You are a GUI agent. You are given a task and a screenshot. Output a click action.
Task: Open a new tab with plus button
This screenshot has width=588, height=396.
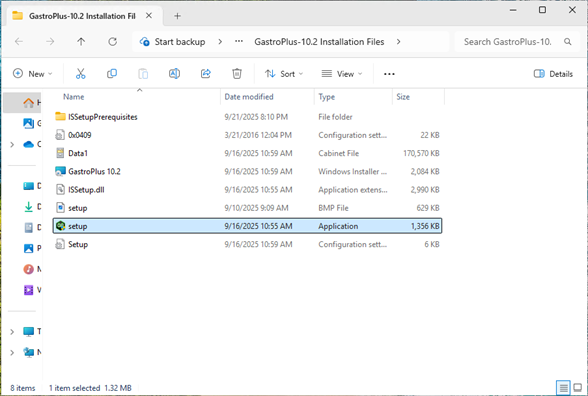(x=177, y=16)
